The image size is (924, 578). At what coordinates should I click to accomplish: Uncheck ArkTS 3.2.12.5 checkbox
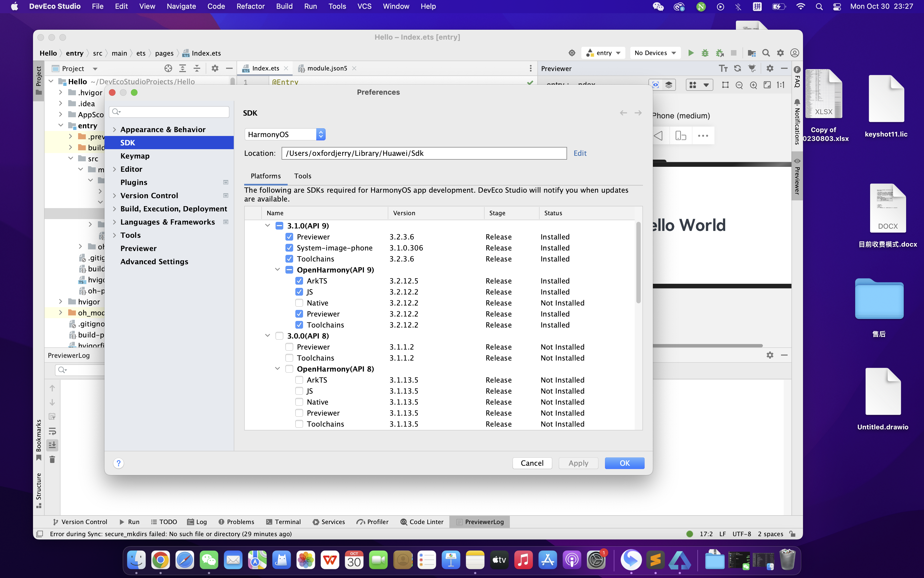(299, 280)
